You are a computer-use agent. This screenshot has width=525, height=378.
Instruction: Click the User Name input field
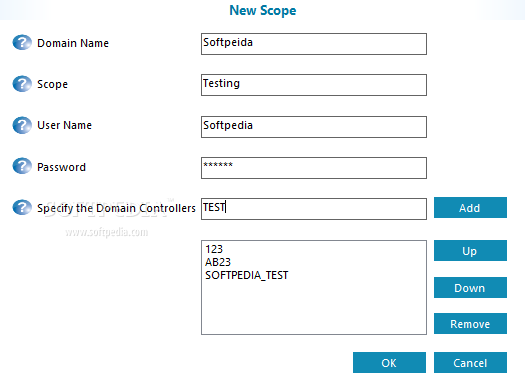[x=314, y=127]
